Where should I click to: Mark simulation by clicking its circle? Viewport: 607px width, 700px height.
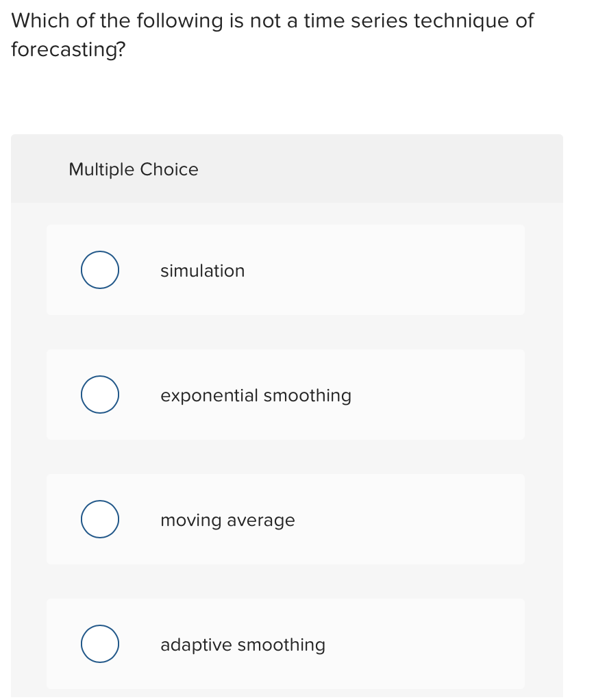100,270
